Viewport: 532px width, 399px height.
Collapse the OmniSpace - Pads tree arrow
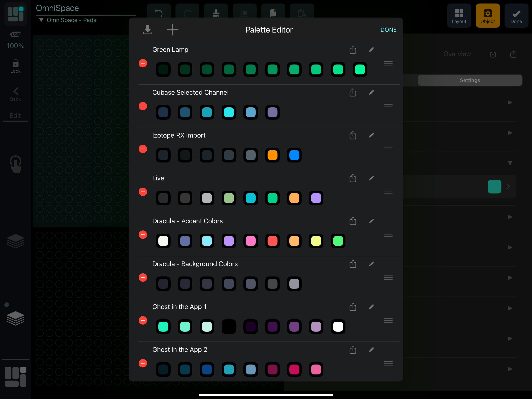click(41, 20)
